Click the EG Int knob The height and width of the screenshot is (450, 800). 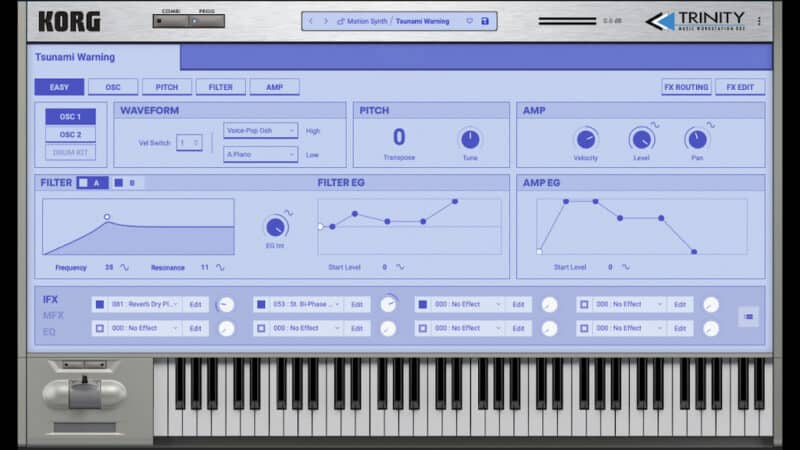click(x=275, y=227)
